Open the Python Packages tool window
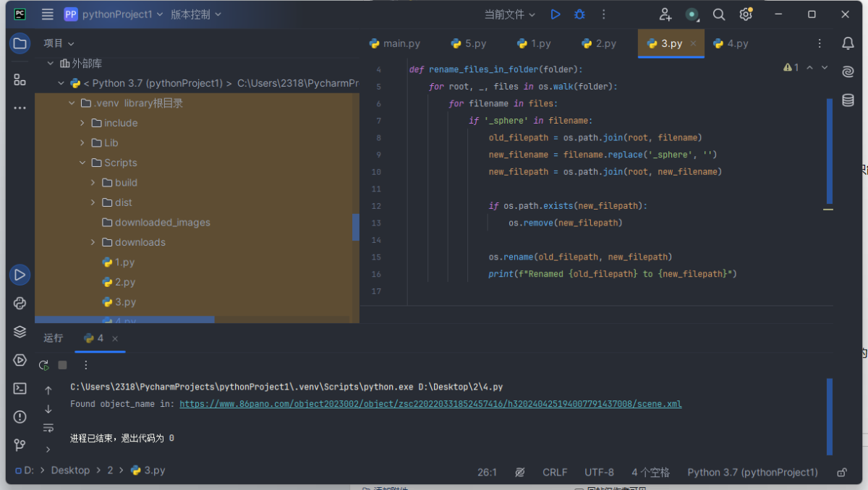This screenshot has width=868, height=490. coord(20,332)
